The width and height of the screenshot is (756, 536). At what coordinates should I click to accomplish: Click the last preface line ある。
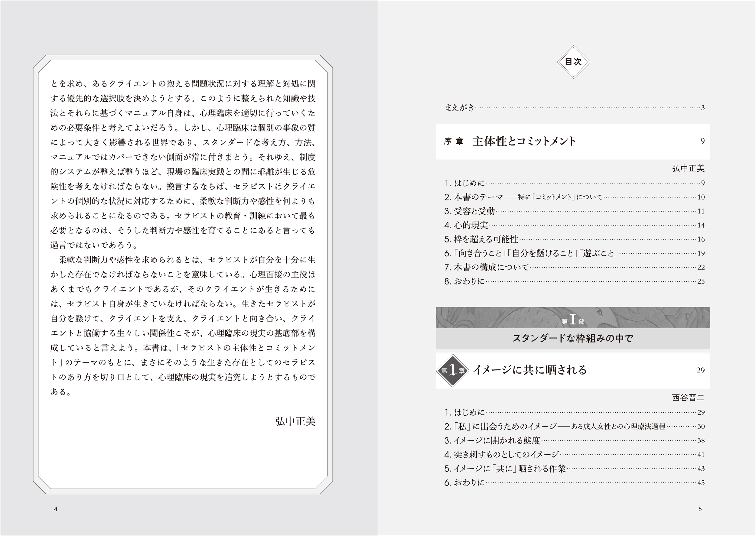click(60, 392)
